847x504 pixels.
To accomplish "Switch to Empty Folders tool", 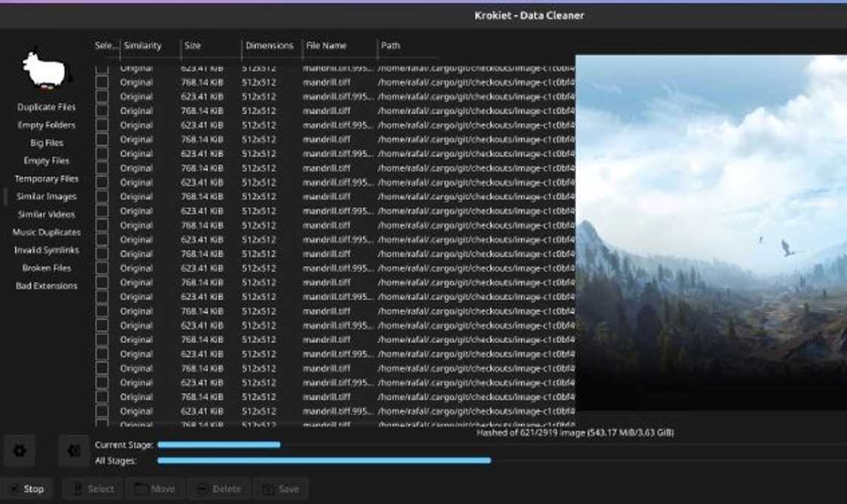I will click(x=46, y=125).
